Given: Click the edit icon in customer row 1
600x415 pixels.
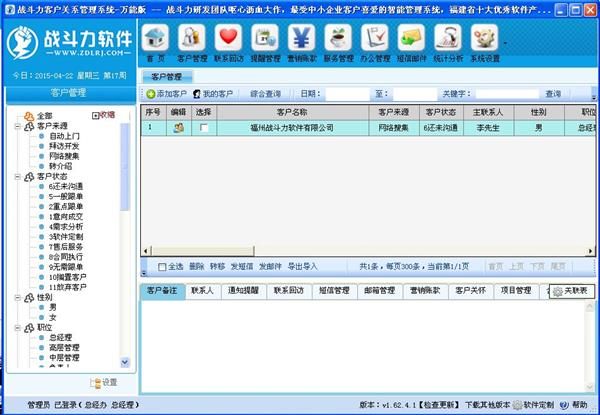Looking at the screenshot, I should pos(179,128).
